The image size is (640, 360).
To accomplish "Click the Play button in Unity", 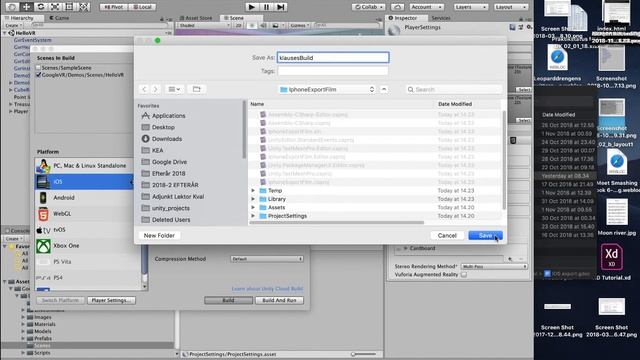I will (x=252, y=7).
